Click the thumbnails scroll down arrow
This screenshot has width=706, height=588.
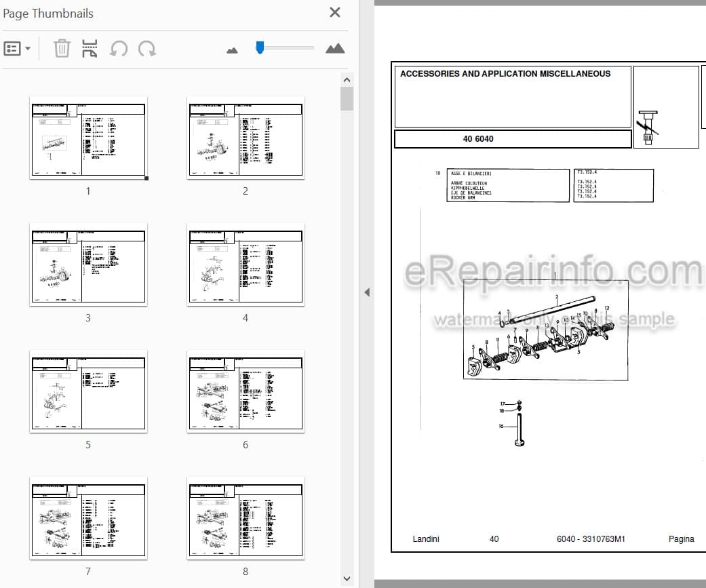tap(347, 579)
